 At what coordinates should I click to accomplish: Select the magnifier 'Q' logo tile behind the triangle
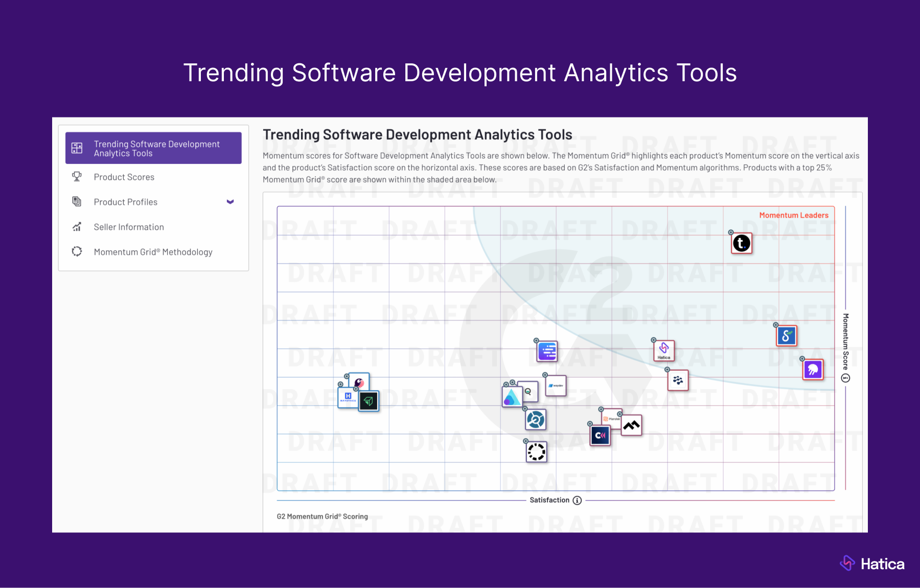531,391
